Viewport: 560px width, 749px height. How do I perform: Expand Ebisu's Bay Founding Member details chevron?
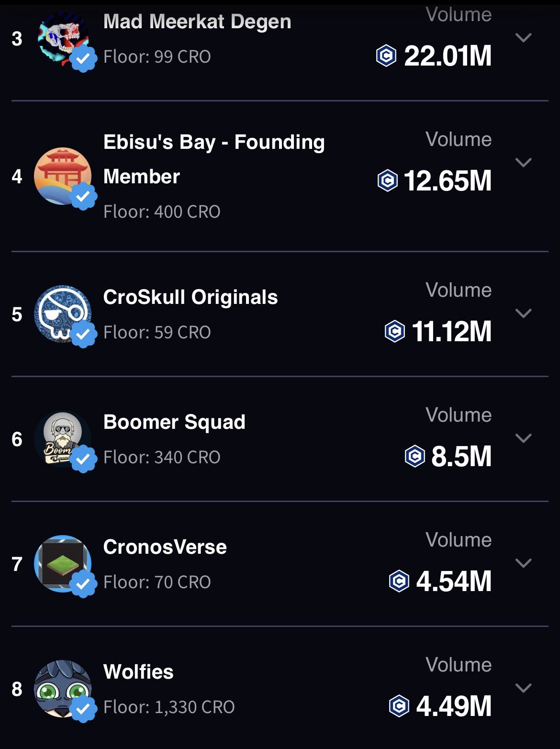(524, 163)
